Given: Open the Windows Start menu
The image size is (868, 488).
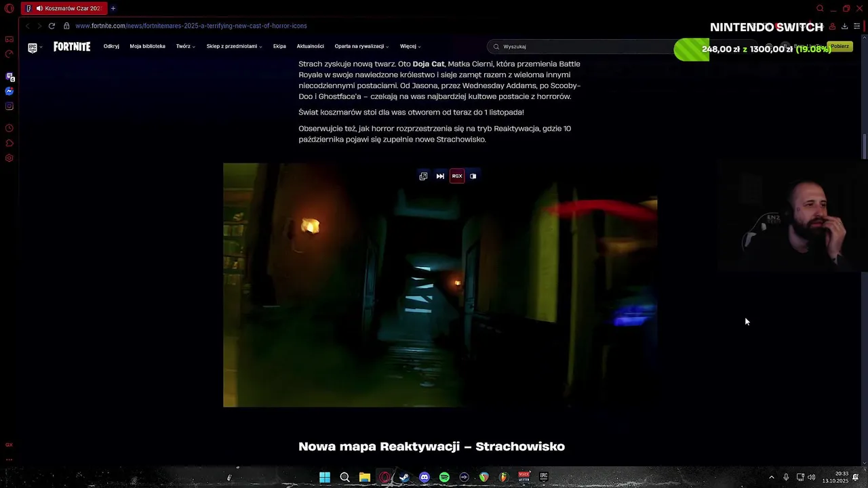Looking at the screenshot, I should click(325, 477).
